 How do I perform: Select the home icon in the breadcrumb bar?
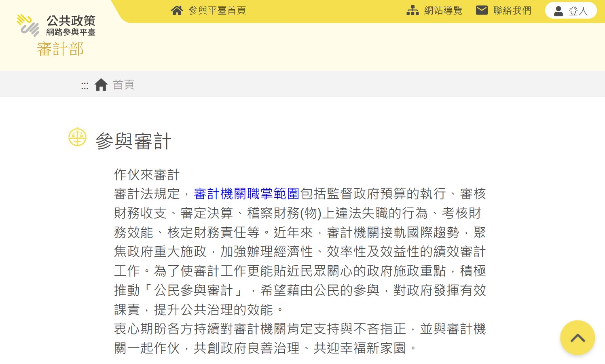pyautogui.click(x=101, y=84)
